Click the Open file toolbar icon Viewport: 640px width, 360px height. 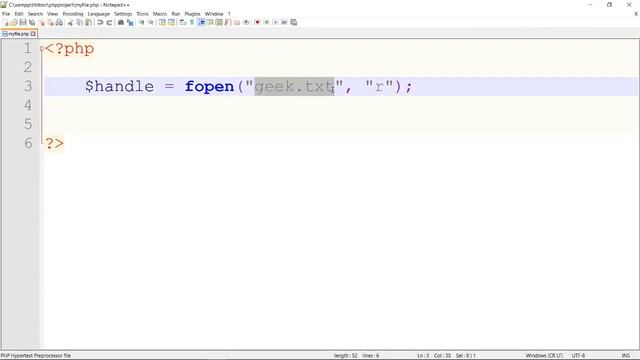click(x=14, y=22)
